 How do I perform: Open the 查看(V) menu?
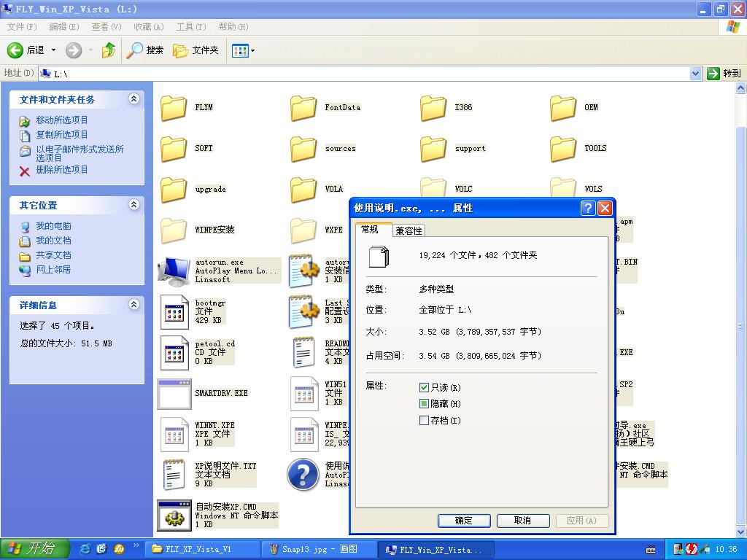(x=107, y=27)
